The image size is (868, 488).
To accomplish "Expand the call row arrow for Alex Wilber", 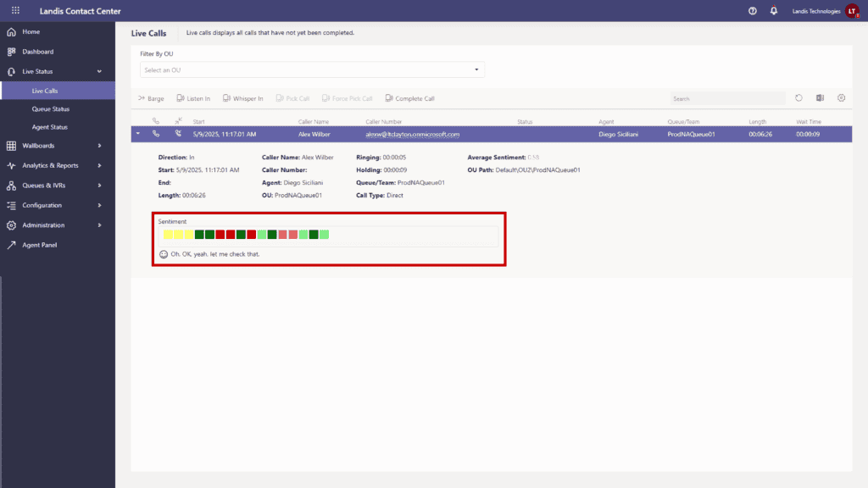I will [x=137, y=133].
